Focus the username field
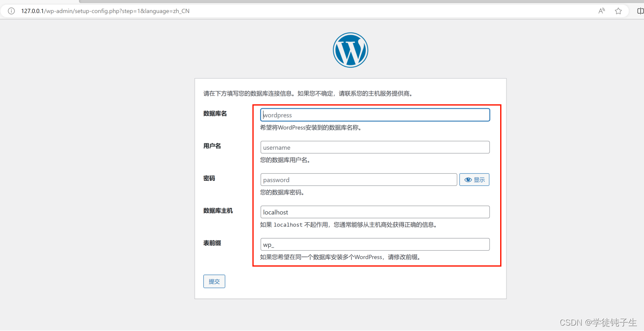 click(x=375, y=147)
